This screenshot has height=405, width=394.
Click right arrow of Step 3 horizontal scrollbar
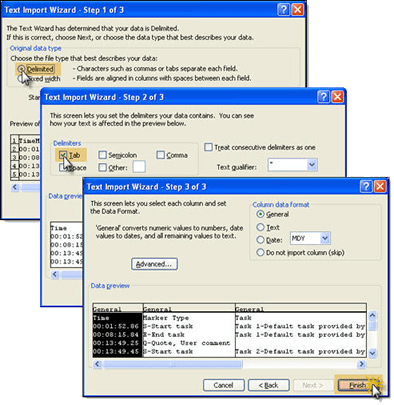point(362,364)
